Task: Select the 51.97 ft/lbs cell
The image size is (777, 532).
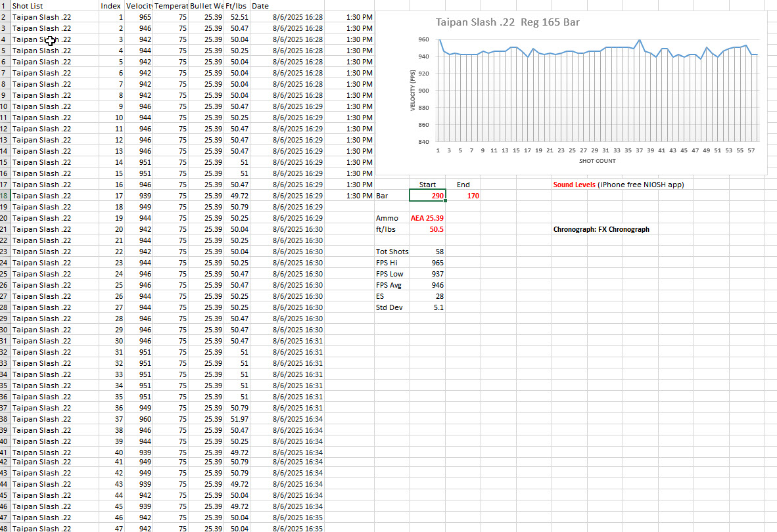Action: pos(237,419)
